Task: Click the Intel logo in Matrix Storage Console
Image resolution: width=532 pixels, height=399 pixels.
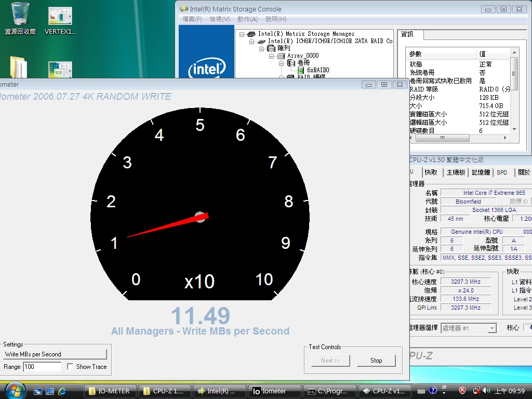Action: coord(207,68)
